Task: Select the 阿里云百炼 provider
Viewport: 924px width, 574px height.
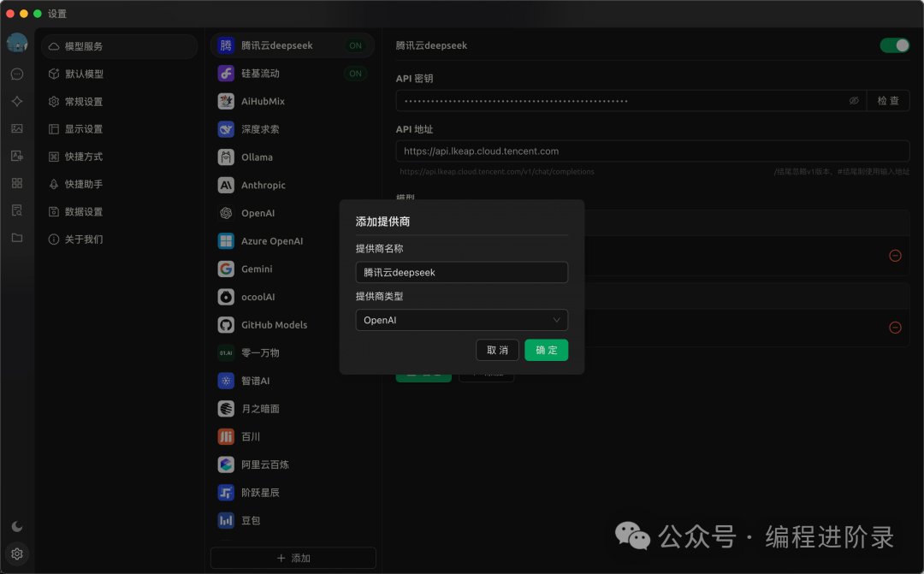Action: point(293,465)
